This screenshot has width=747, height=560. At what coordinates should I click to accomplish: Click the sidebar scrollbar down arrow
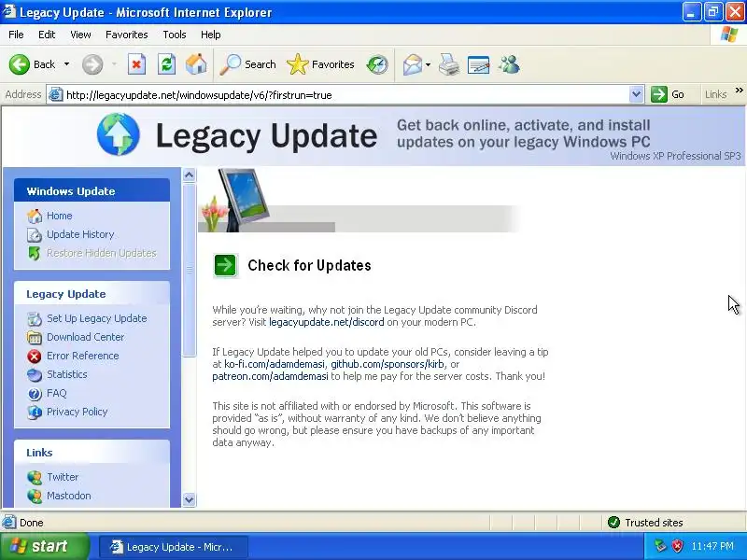pyautogui.click(x=190, y=499)
